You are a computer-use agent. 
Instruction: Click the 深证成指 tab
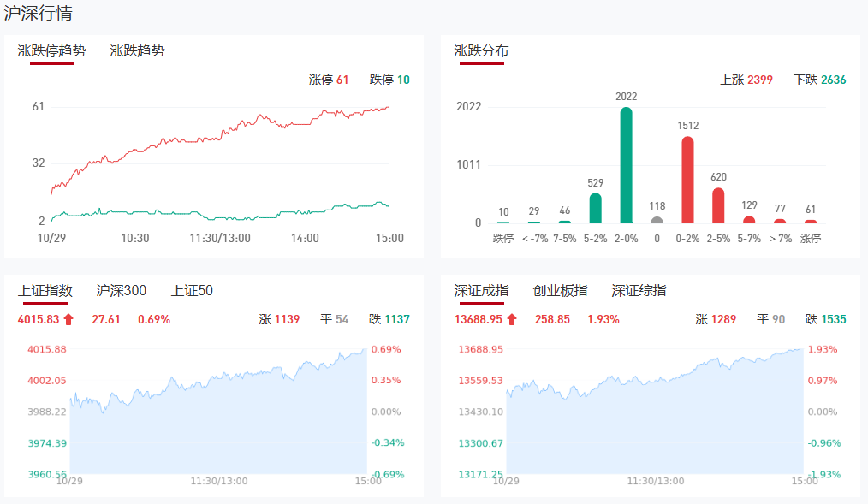[x=481, y=291]
